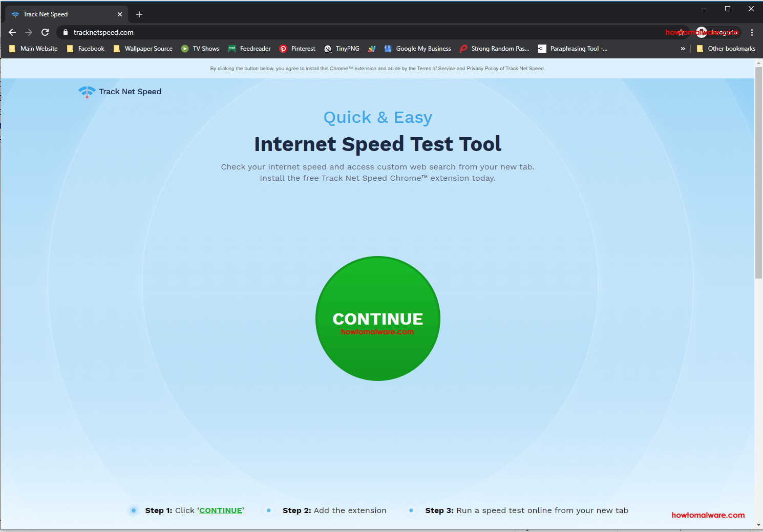Click the 'Quick & Easy' heading
This screenshot has width=763, height=532.
coord(378,117)
